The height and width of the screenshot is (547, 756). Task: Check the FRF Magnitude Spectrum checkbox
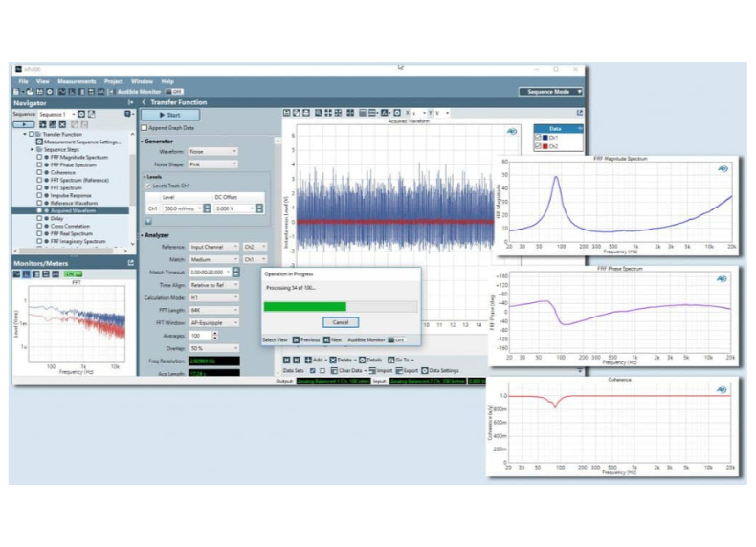point(39,157)
